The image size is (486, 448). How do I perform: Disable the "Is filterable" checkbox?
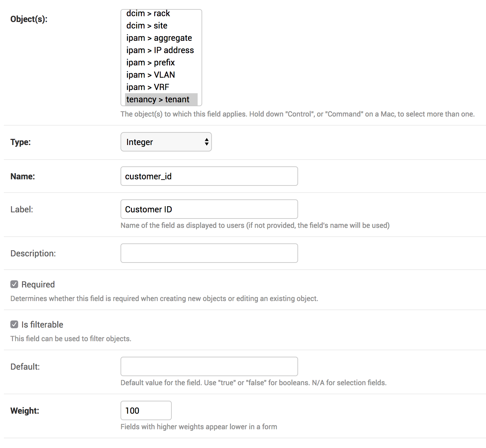[14, 324]
